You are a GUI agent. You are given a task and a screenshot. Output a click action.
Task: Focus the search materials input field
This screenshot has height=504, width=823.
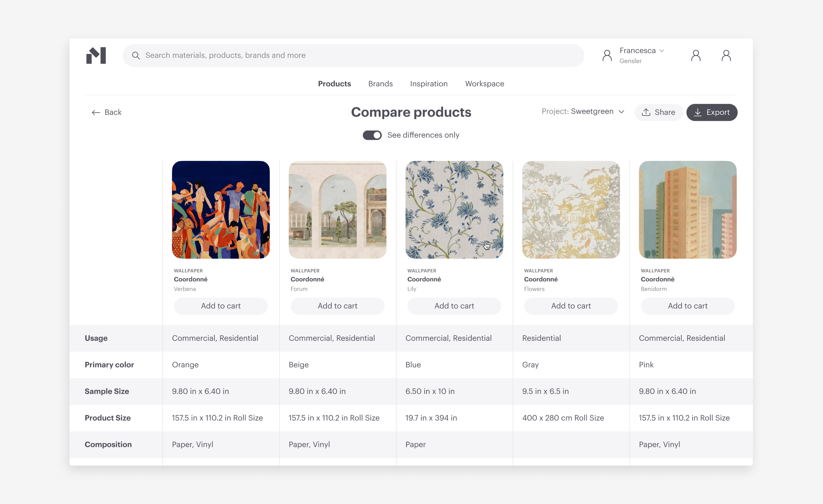point(353,55)
